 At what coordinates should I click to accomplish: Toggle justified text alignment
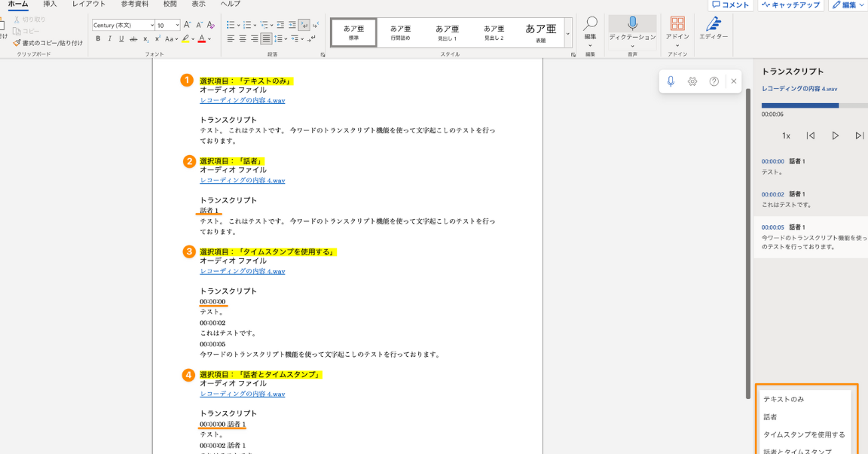coord(266,38)
